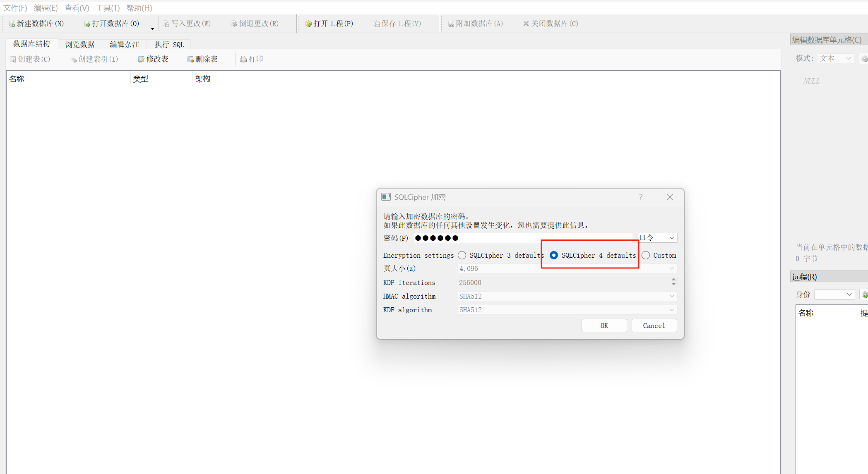Switch to the 编辑杂注 tab
868x474 pixels.
[124, 45]
